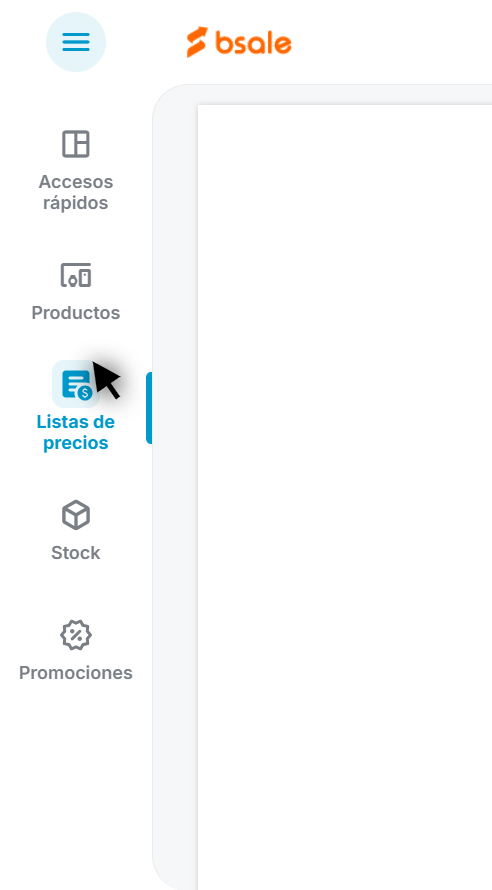Toggle the hamburger menu button
This screenshot has width=492, height=890.
[x=75, y=42]
